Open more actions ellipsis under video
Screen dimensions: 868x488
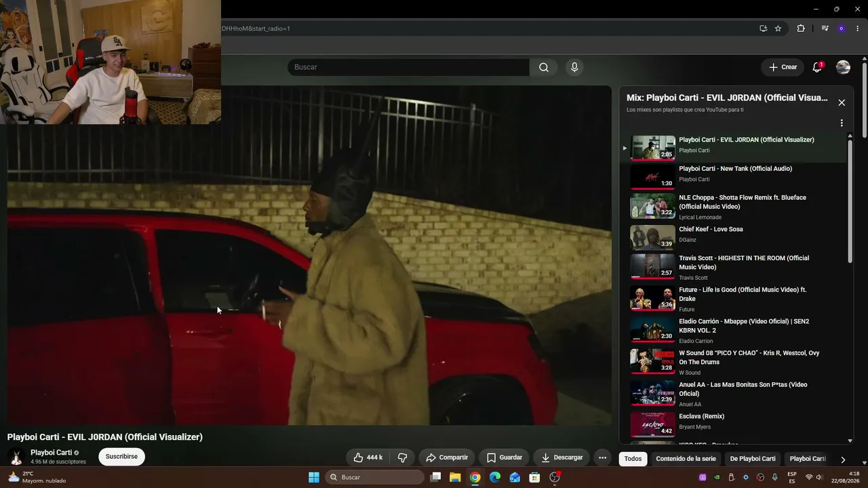[x=602, y=457]
